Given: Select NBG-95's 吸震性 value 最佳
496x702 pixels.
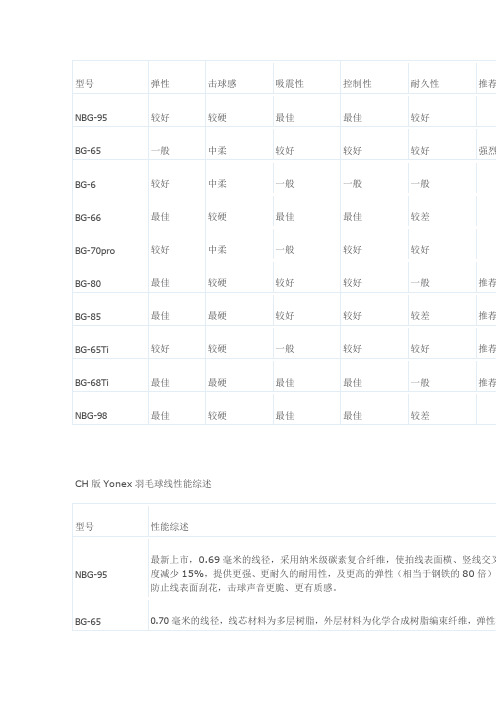Looking at the screenshot, I should (285, 118).
